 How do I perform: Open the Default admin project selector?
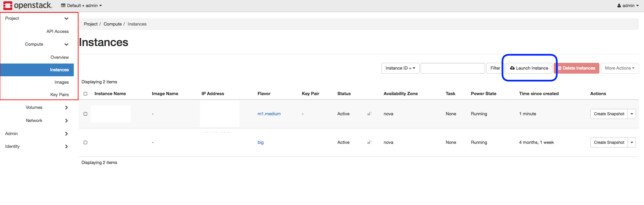82,6
